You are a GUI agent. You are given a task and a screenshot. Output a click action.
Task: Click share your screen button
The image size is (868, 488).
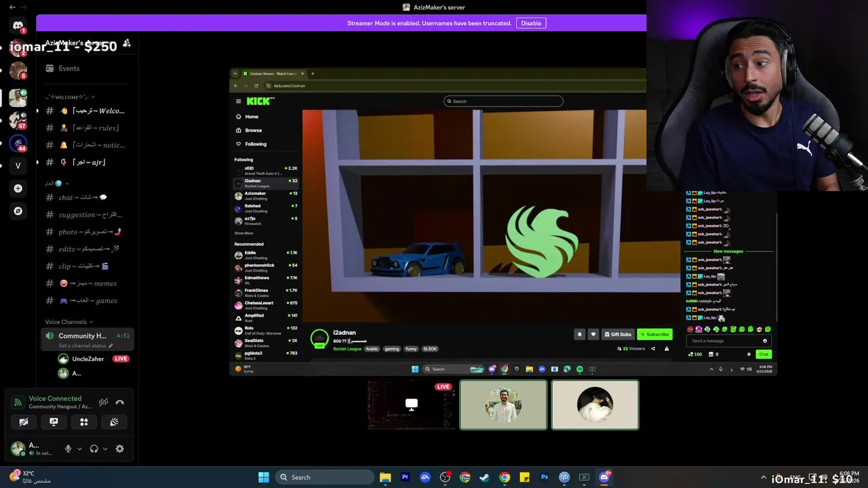[54, 422]
